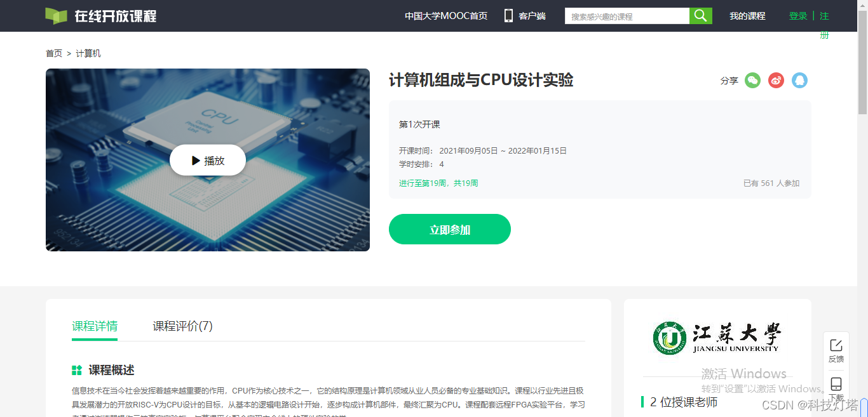
Task: Open 我的课程 page
Action: tap(748, 15)
